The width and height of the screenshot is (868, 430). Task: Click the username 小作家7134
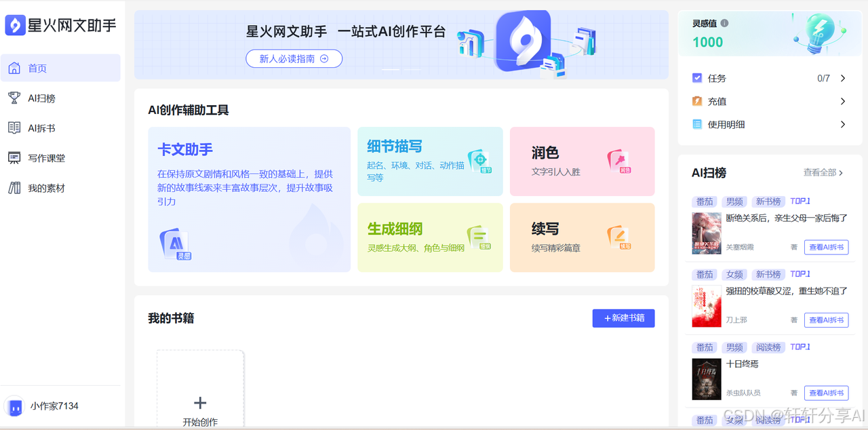pos(54,406)
